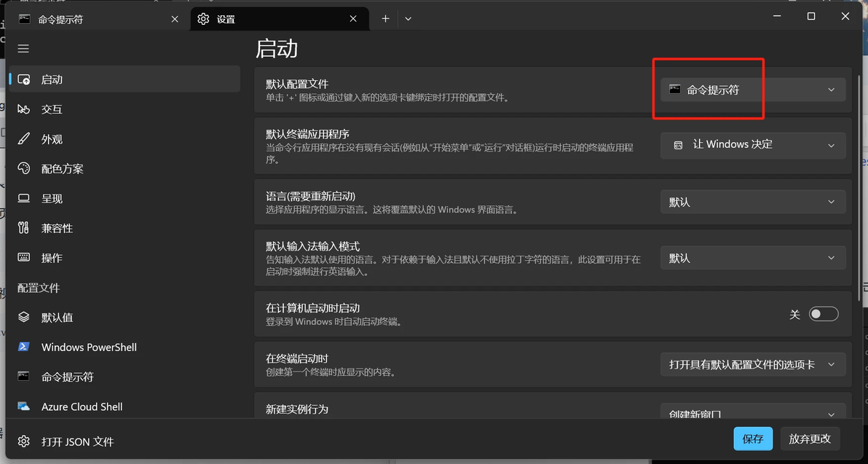Click the 启动 startup icon in sidebar
The width and height of the screenshot is (868, 464).
24,79
